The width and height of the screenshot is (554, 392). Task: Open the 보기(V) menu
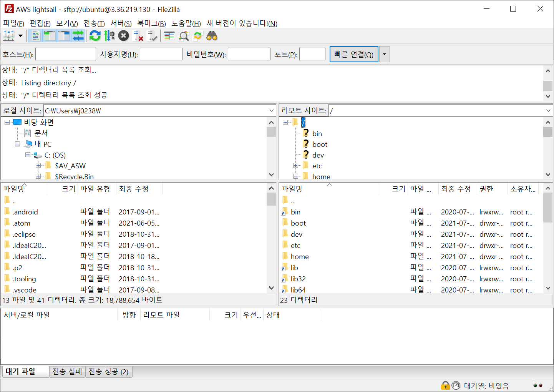67,23
